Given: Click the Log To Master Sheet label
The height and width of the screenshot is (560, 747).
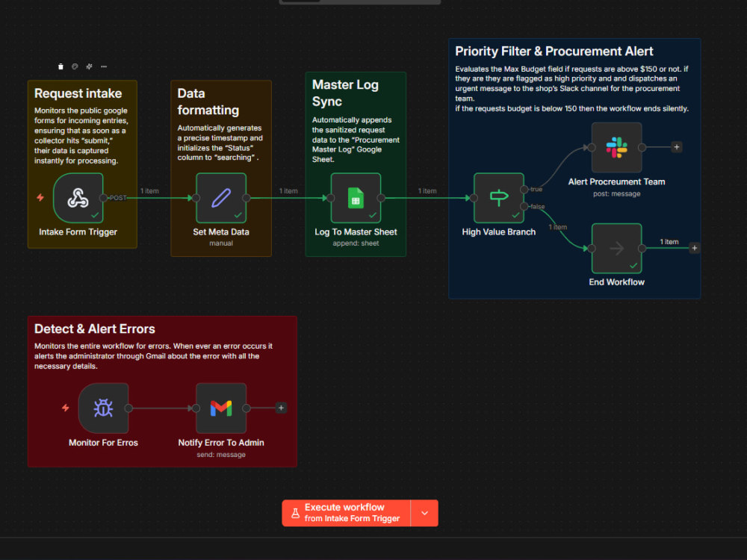Looking at the screenshot, I should (356, 232).
